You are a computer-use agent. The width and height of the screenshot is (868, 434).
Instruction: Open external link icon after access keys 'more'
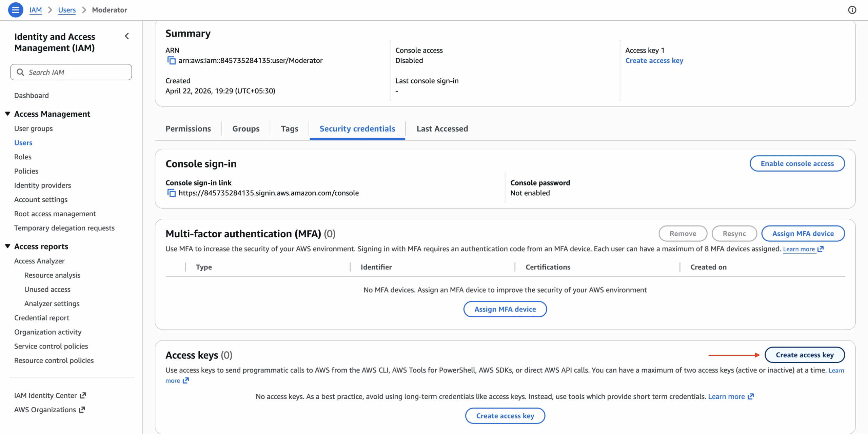click(186, 380)
